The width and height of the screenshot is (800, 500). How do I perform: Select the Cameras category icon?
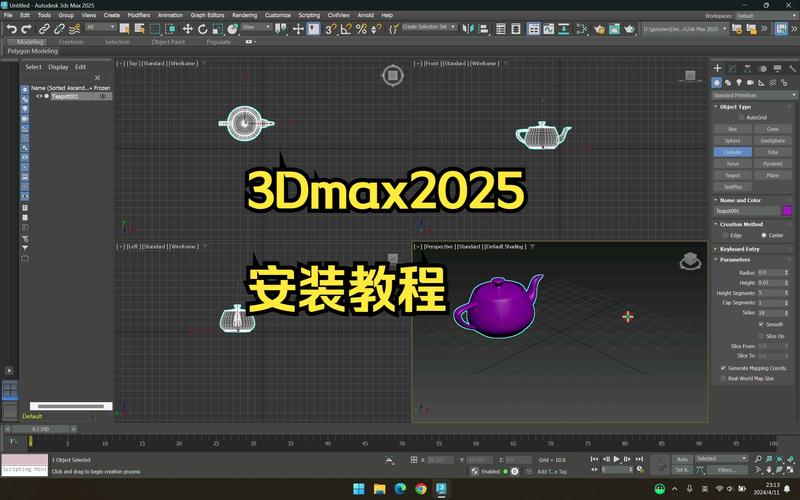pyautogui.click(x=750, y=83)
